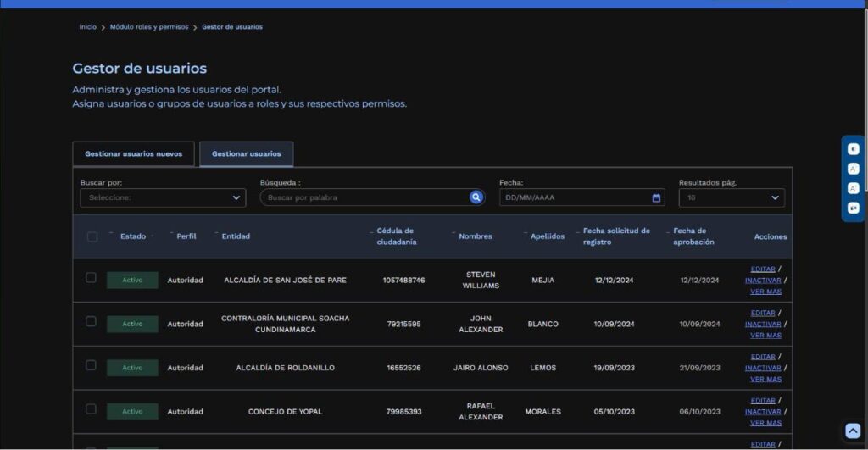Click EDITAR for STEVEN WILLIAMS row
The image size is (868, 450).
(763, 269)
